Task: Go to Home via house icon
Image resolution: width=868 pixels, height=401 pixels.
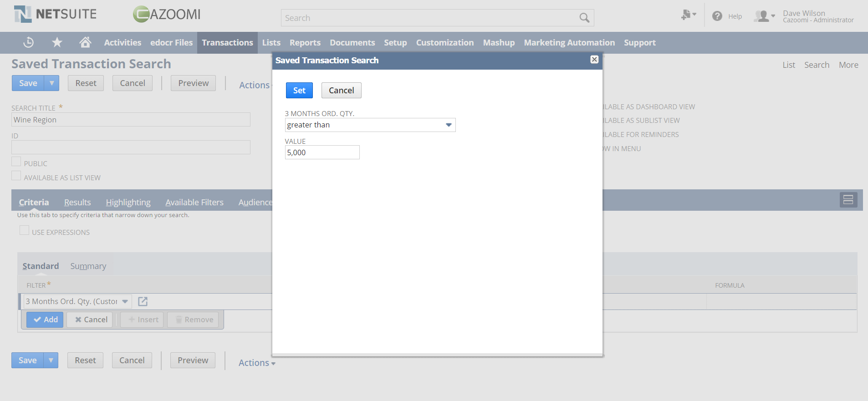Action: 85,42
